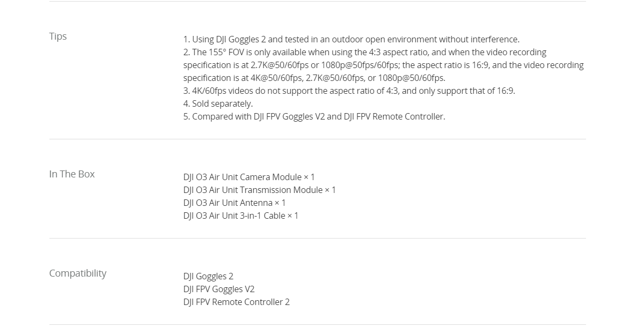Click the line starting 'specification is at 4K@50/60fps'
The height and width of the screenshot is (327, 644).
(314, 78)
